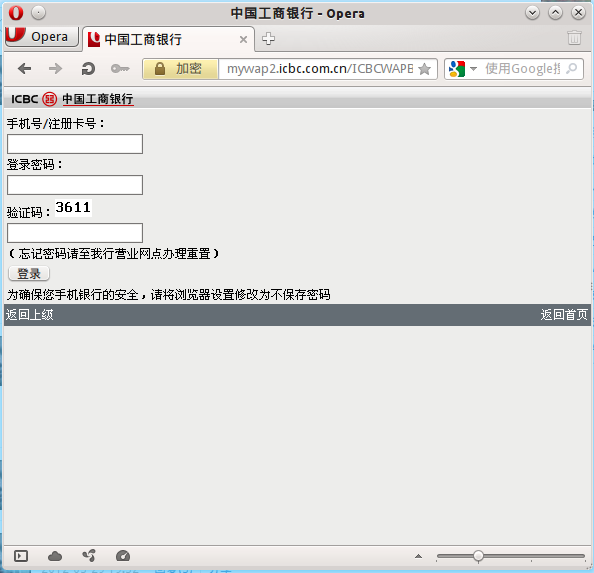Click the round button beside Opera logo
Image resolution: width=594 pixels, height=573 pixels.
pos(38,13)
